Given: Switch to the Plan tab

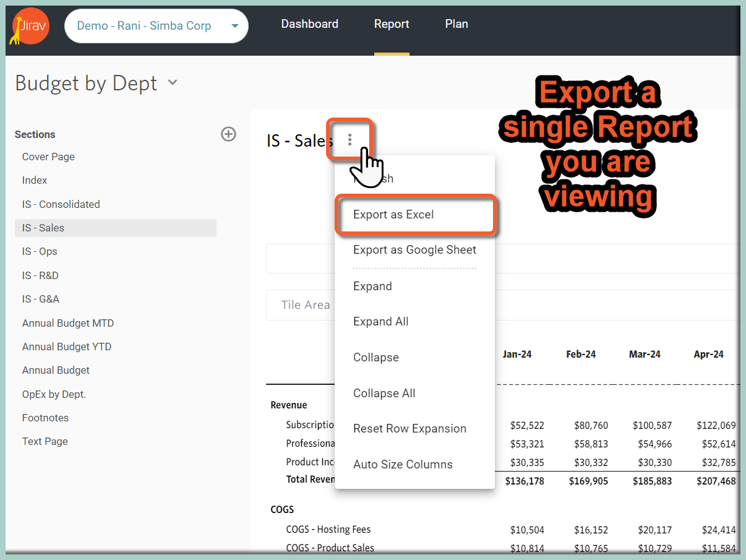Looking at the screenshot, I should point(457,24).
